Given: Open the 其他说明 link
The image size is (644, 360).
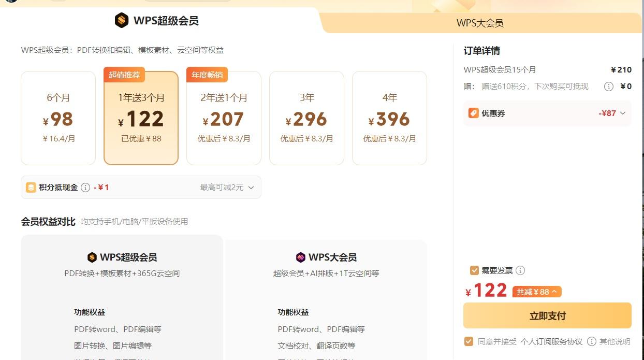Looking at the screenshot, I should [x=615, y=342].
